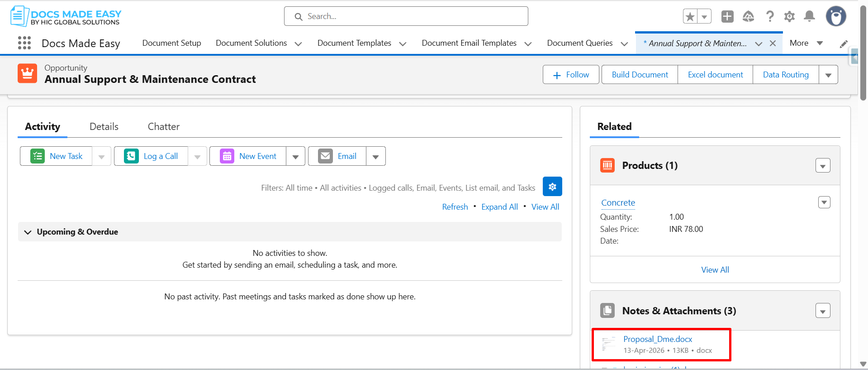Open the activity timeline settings gear
Viewport: 868px width, 370px height.
click(x=552, y=187)
